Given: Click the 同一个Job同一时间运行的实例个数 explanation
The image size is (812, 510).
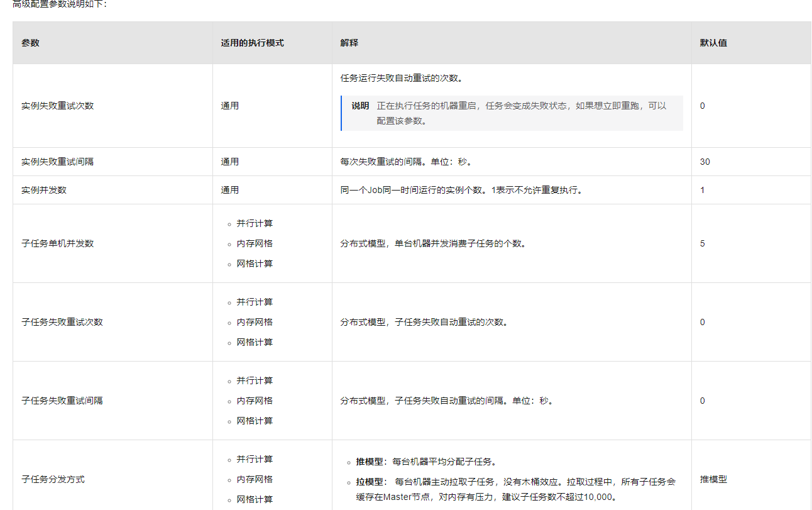Looking at the screenshot, I should pos(461,190).
